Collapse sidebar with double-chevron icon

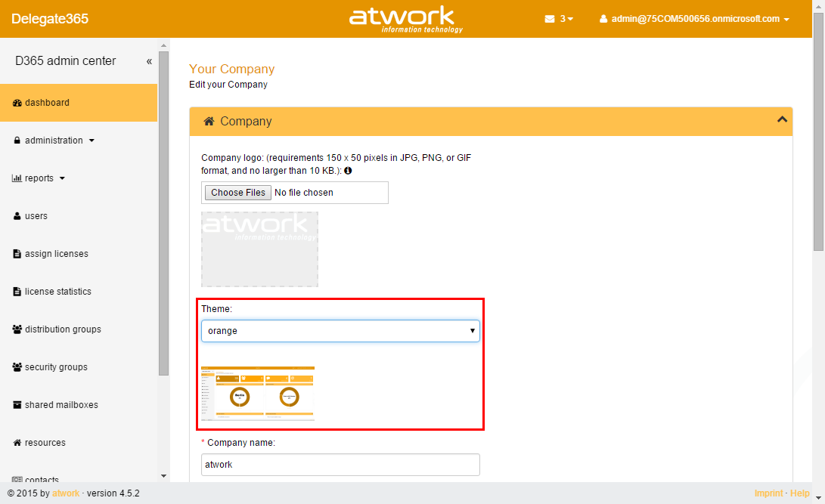click(x=149, y=61)
